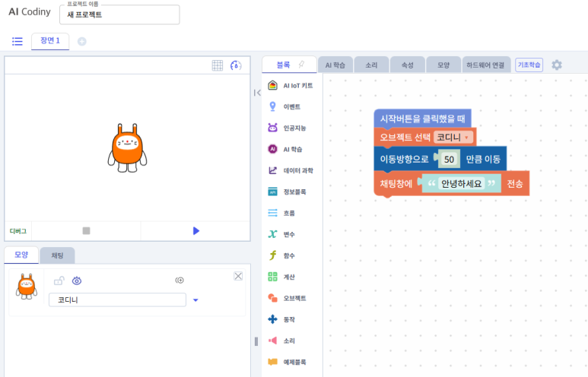Select the 소리 block category
This screenshot has width=588, height=377.
(x=281, y=341)
